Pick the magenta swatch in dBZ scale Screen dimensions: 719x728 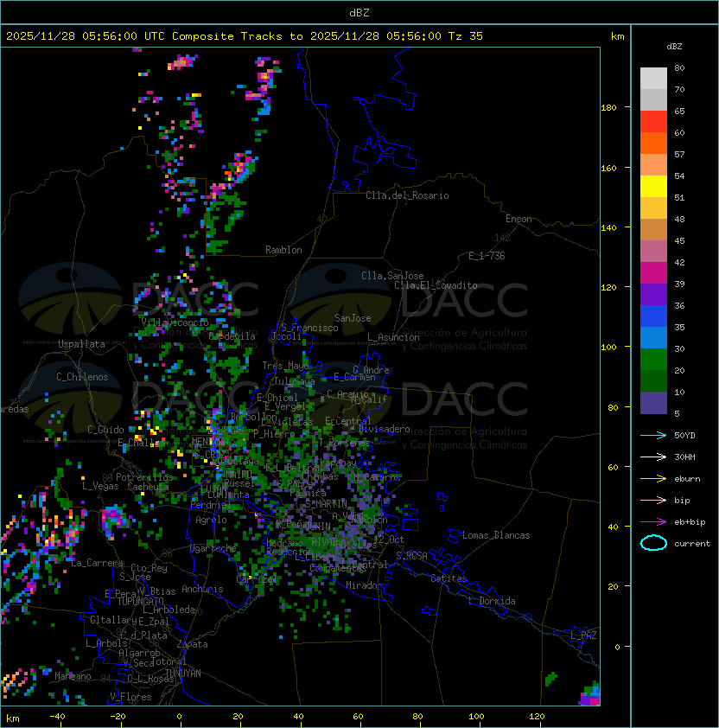click(x=653, y=272)
